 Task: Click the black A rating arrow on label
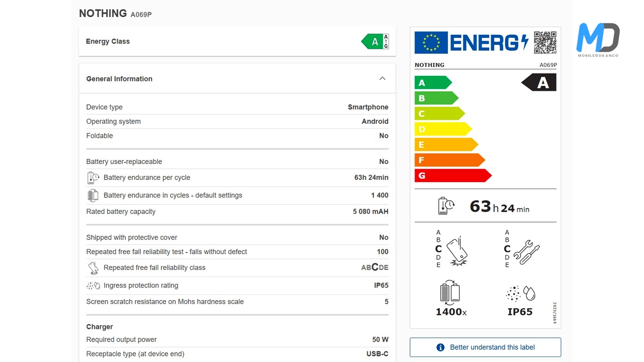pyautogui.click(x=539, y=82)
